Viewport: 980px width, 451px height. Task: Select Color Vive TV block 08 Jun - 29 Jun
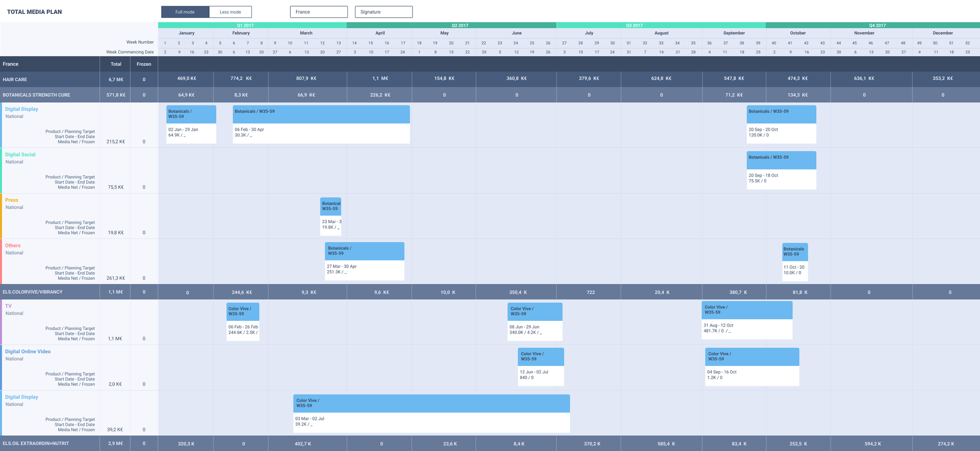535,322
